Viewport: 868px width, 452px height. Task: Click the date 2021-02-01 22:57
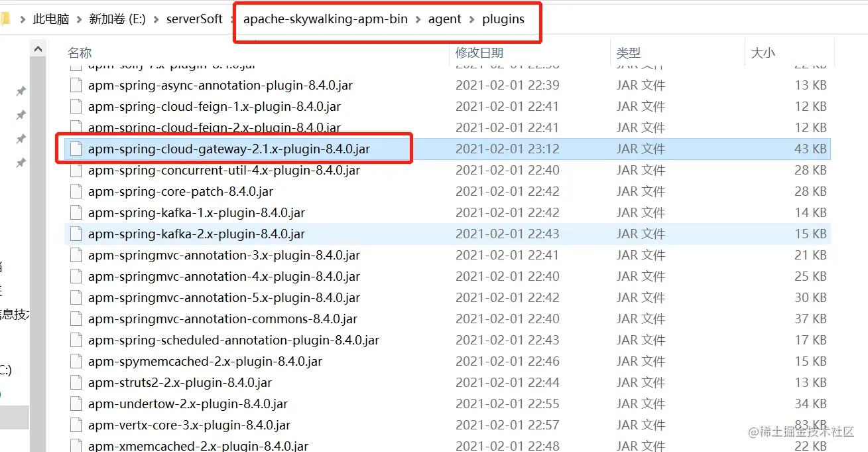click(x=507, y=425)
